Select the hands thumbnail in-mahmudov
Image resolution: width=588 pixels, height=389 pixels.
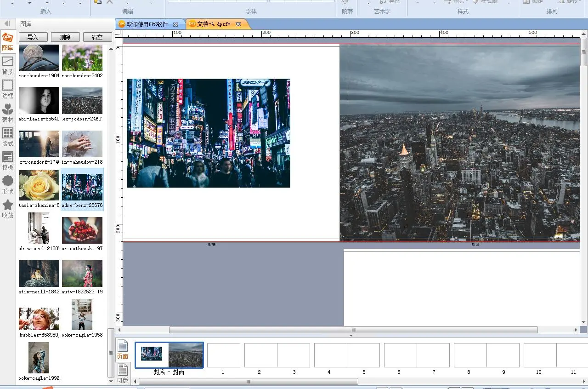82,144
